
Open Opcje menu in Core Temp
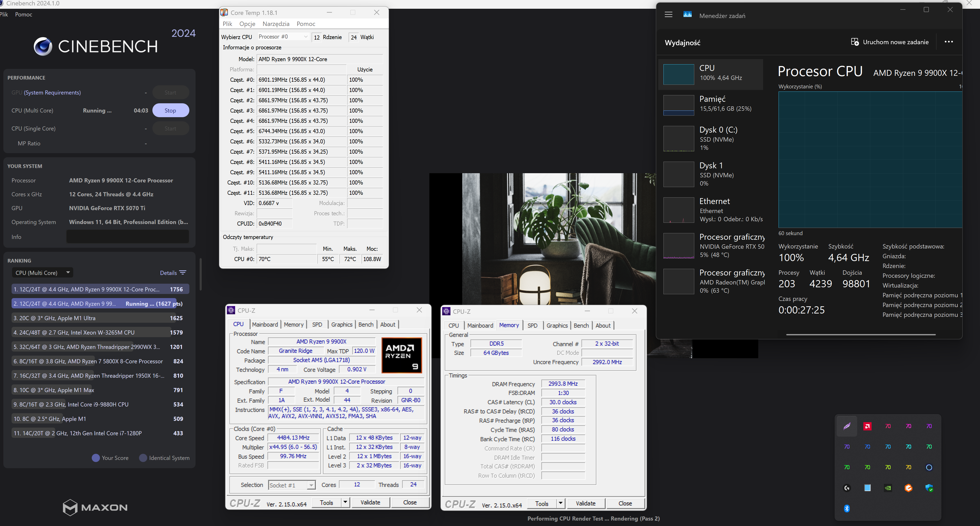(x=247, y=24)
